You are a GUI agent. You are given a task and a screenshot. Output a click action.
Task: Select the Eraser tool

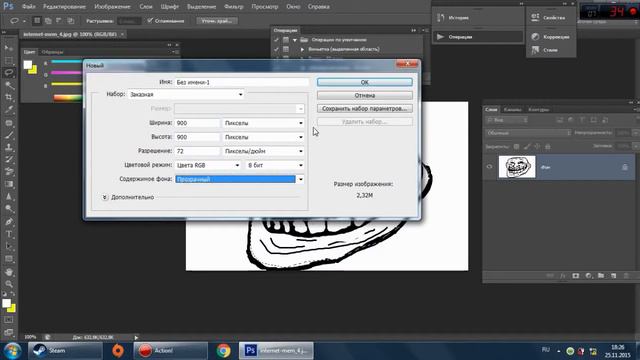(x=9, y=171)
